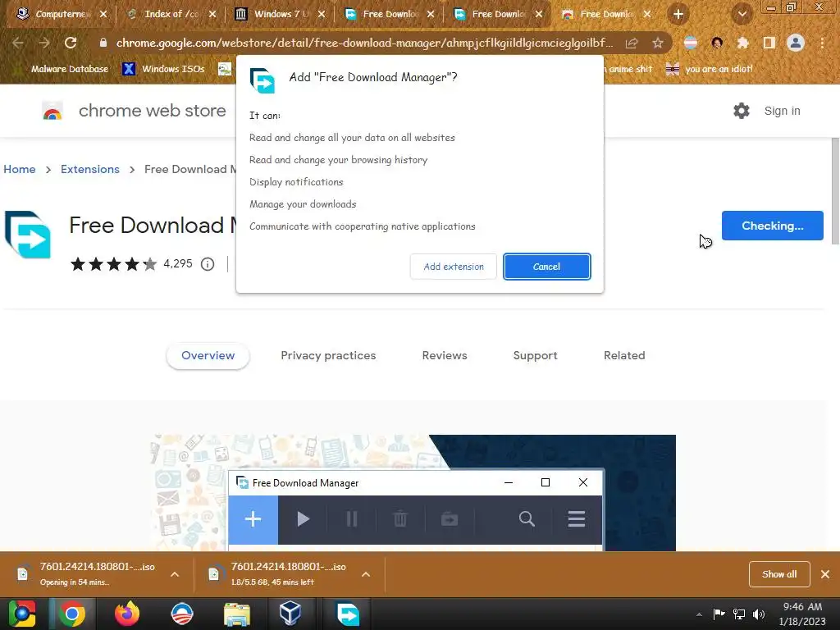This screenshot has height=630, width=840.
Task: Open a new tab with plus button
Action: point(678,15)
